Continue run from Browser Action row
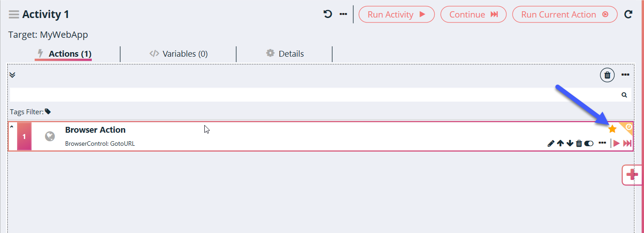The width and height of the screenshot is (644, 233). coord(627,143)
